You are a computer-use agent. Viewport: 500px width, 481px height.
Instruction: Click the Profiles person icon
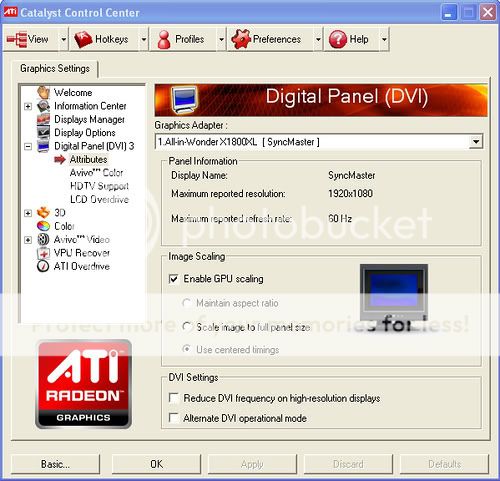coord(164,39)
